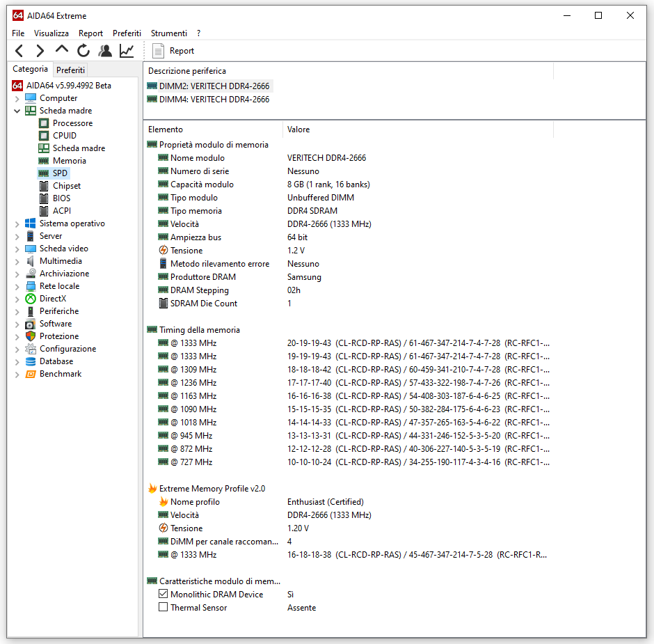Click the Rete locale network icon
Image resolution: width=654 pixels, height=644 pixels.
point(31,286)
